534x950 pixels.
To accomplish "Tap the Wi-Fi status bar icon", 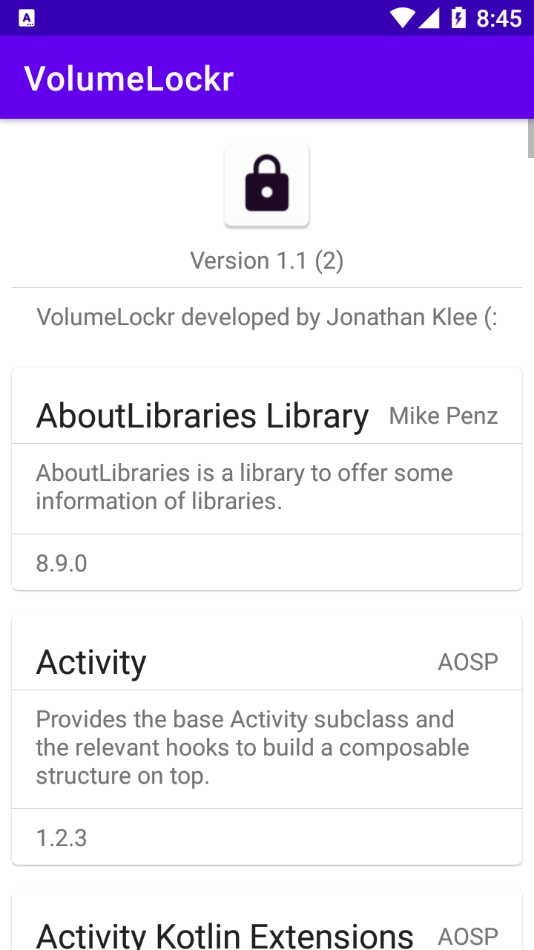I will tap(402, 18).
